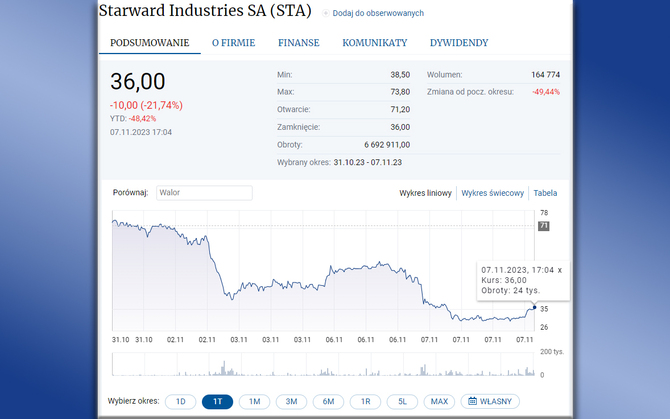Choose the 3M period

pyautogui.click(x=291, y=401)
